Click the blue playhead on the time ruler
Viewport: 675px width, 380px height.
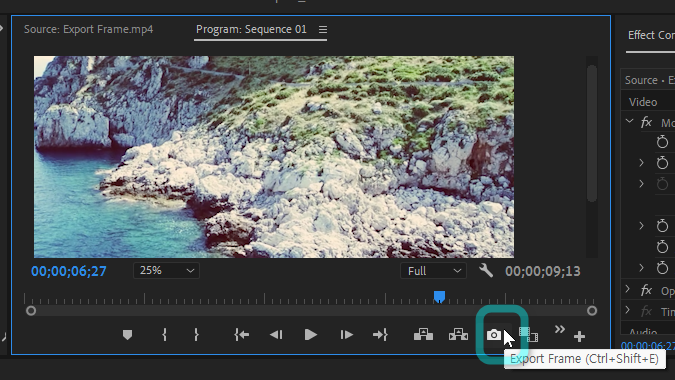[439, 297]
